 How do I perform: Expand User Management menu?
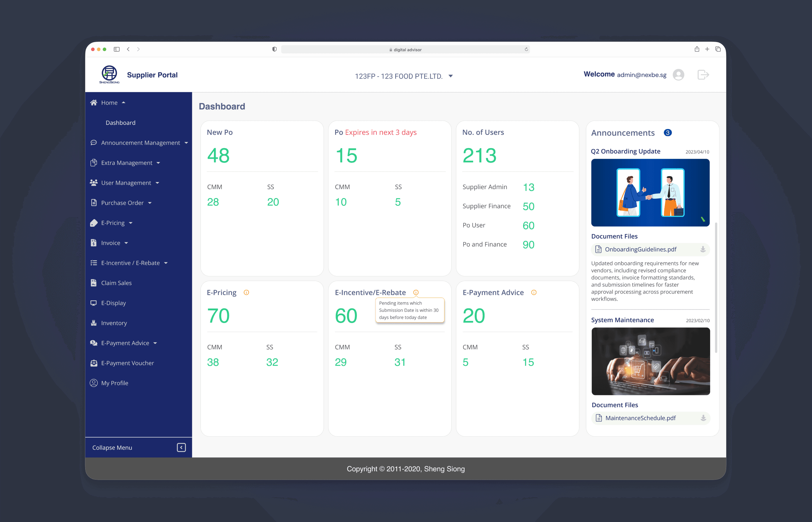click(157, 183)
